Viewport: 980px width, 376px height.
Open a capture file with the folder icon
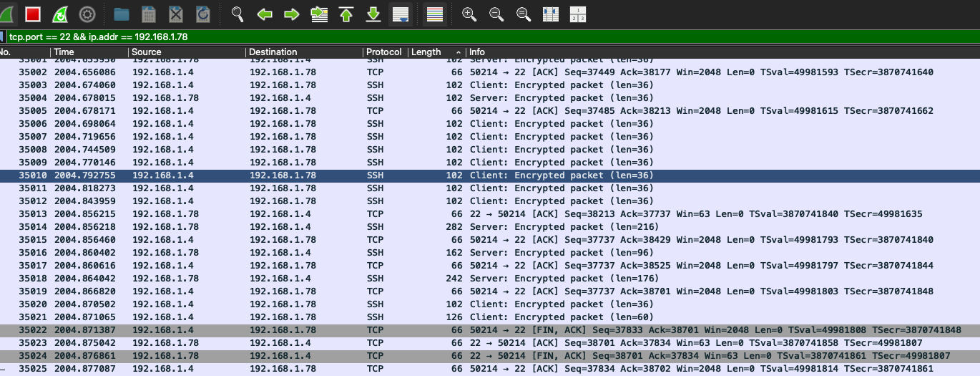click(122, 14)
